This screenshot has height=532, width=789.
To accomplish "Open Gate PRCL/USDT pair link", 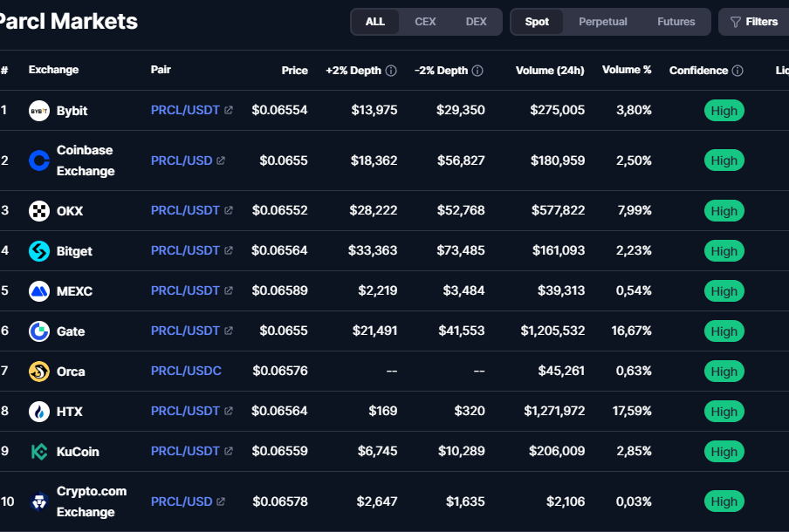I will [x=185, y=331].
